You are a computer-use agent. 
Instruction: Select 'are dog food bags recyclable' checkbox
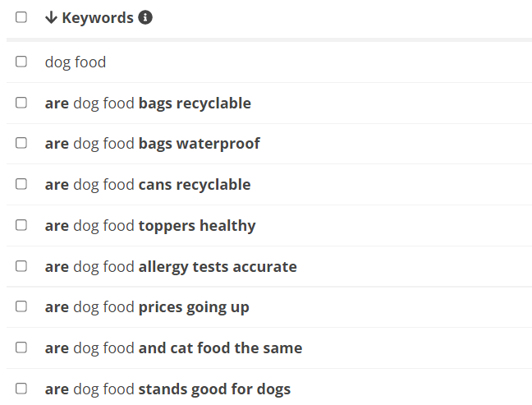click(x=21, y=103)
